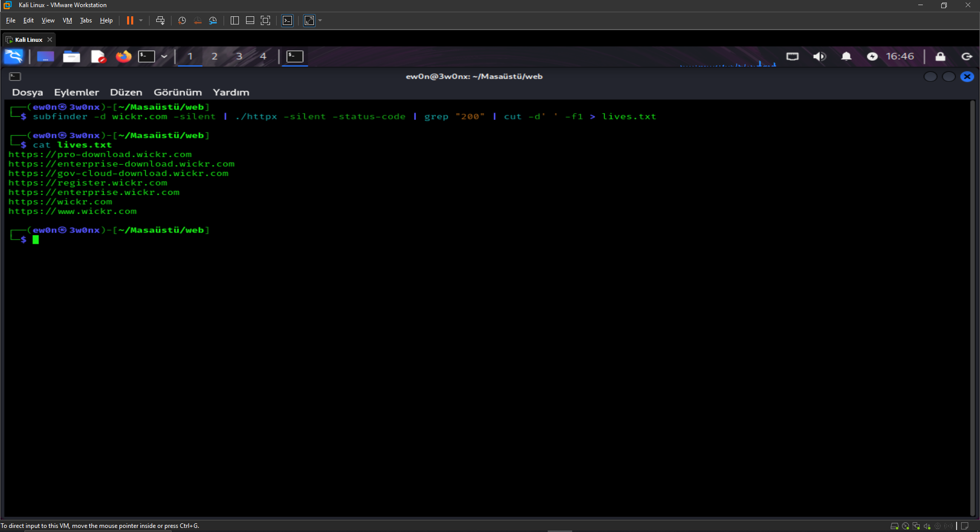Screen dimensions: 980x532
Task: Toggle the VMware thumbnail bar view
Action: tap(250, 20)
